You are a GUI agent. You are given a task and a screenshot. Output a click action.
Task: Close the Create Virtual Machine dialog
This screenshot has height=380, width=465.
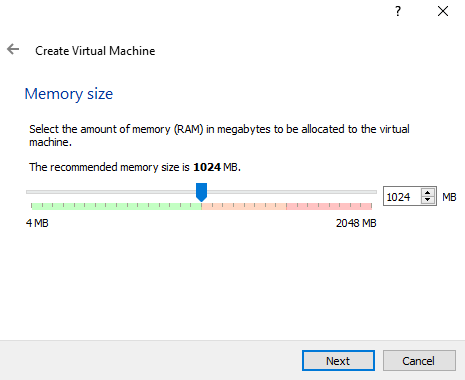click(443, 11)
